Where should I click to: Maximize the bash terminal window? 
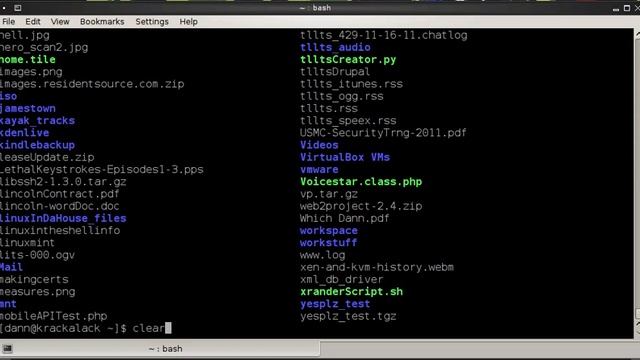[627, 8]
